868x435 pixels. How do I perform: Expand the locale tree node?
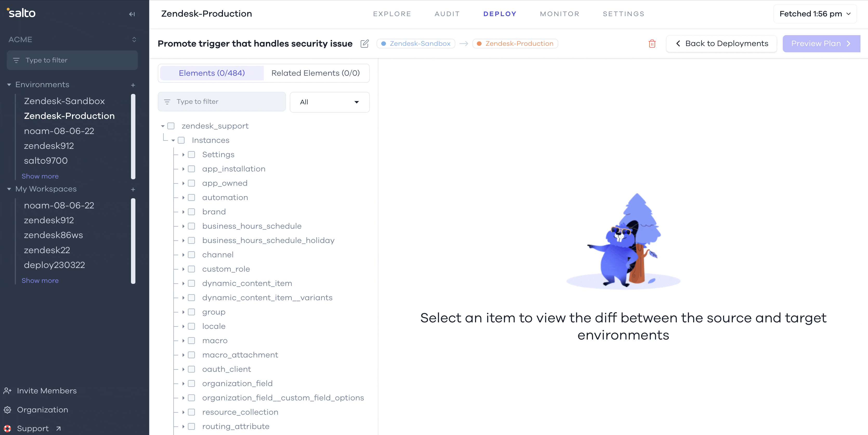click(x=183, y=326)
